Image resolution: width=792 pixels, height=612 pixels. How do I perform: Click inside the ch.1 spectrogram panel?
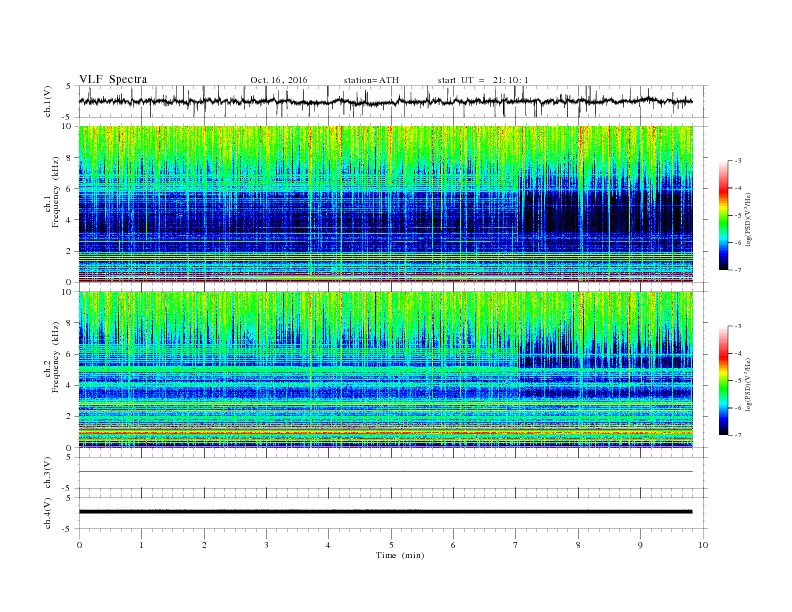[x=385, y=204]
